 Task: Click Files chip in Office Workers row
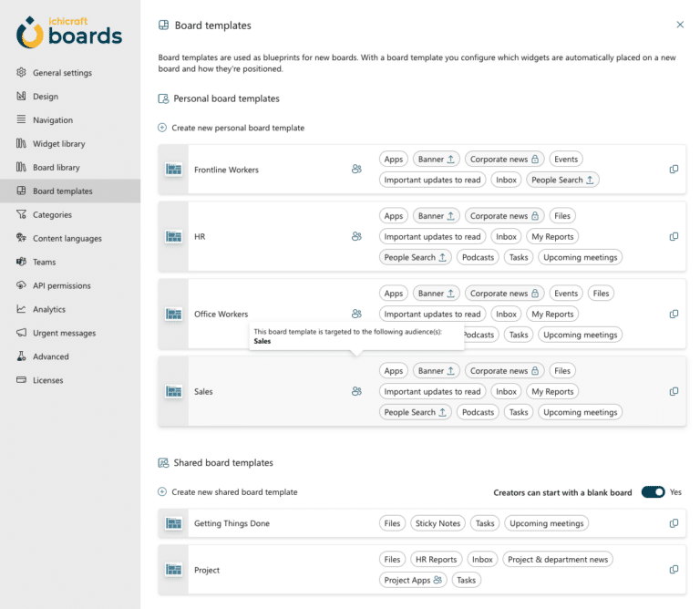(601, 294)
